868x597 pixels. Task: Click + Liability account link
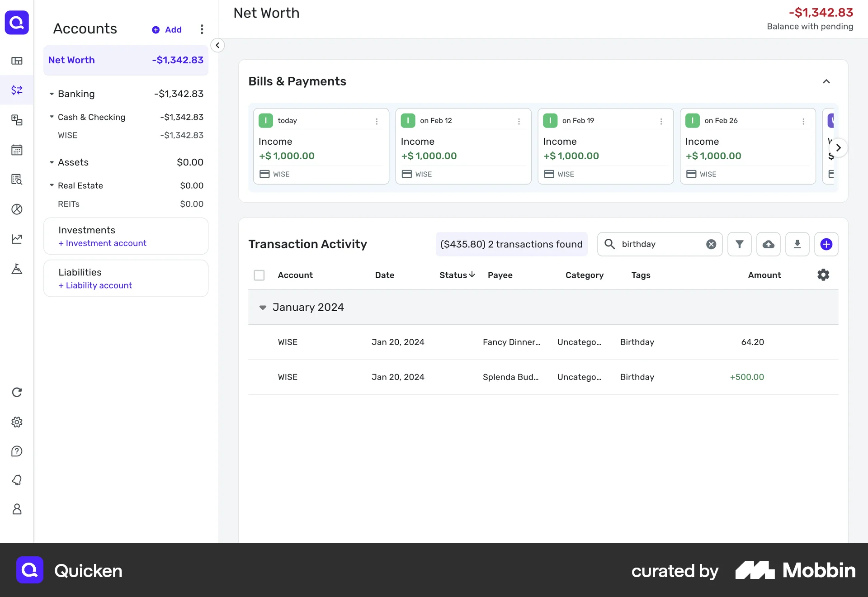(x=95, y=285)
